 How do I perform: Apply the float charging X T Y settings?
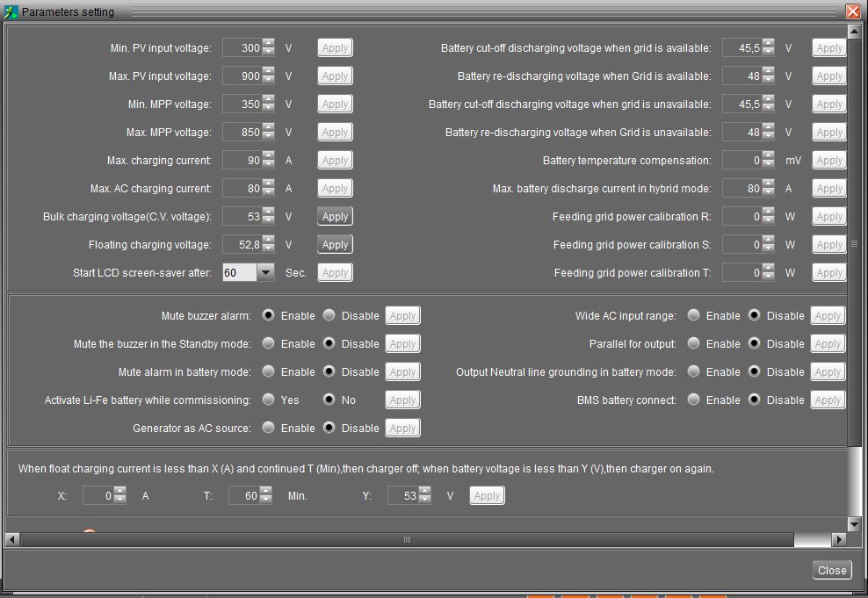pyautogui.click(x=487, y=495)
